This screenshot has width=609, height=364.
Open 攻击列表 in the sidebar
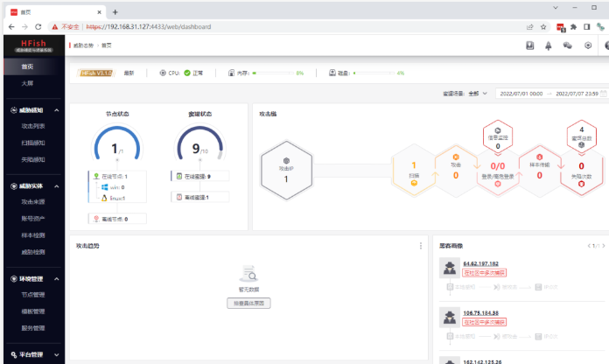coord(33,126)
